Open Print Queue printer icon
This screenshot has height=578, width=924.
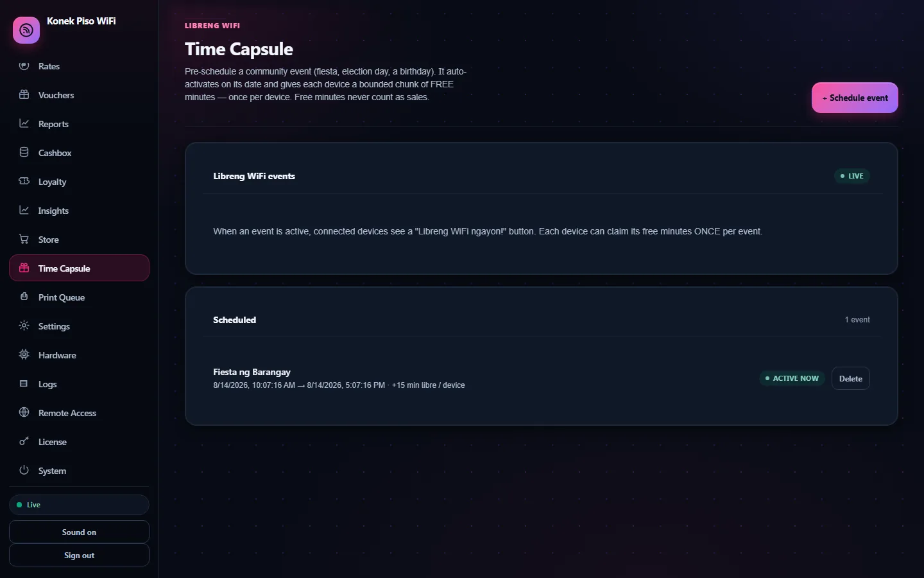click(x=24, y=297)
